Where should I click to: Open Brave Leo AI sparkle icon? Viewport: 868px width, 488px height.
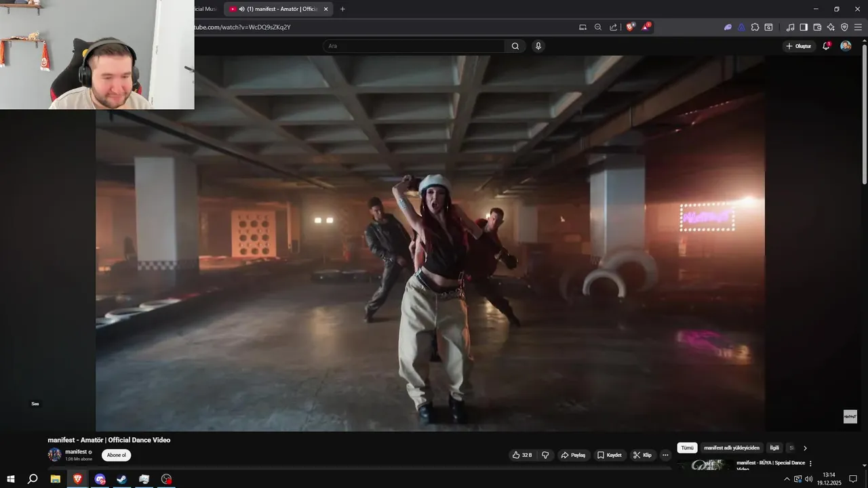831,27
